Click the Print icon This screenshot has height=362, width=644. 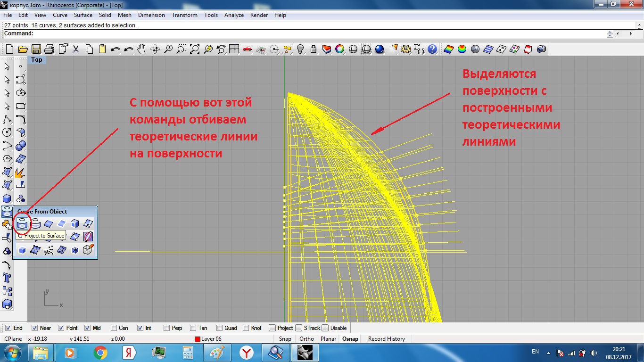click(50, 49)
